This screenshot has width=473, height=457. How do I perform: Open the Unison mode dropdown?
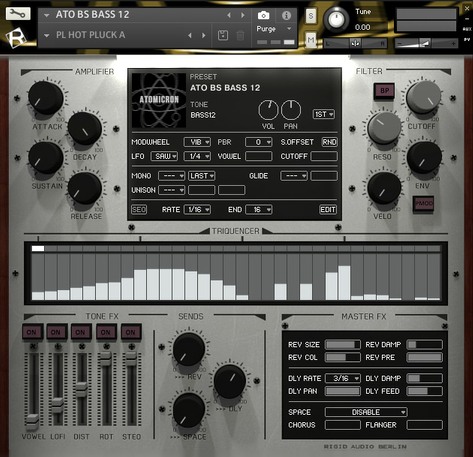point(171,190)
